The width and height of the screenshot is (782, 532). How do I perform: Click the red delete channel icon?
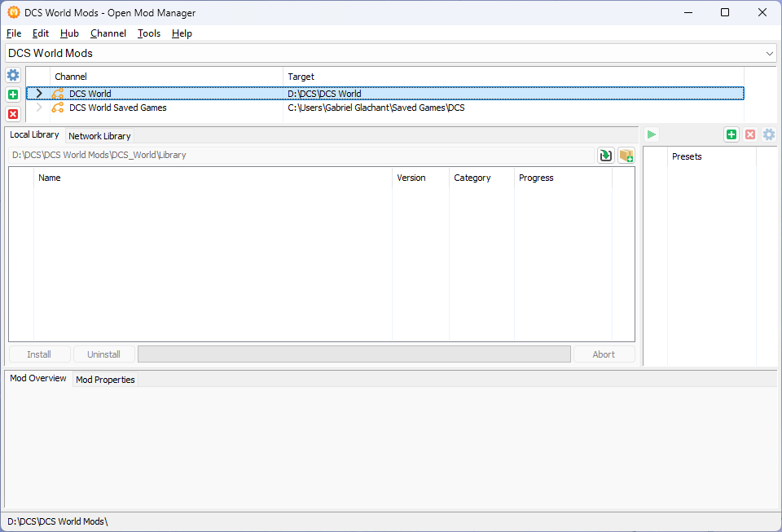13,114
